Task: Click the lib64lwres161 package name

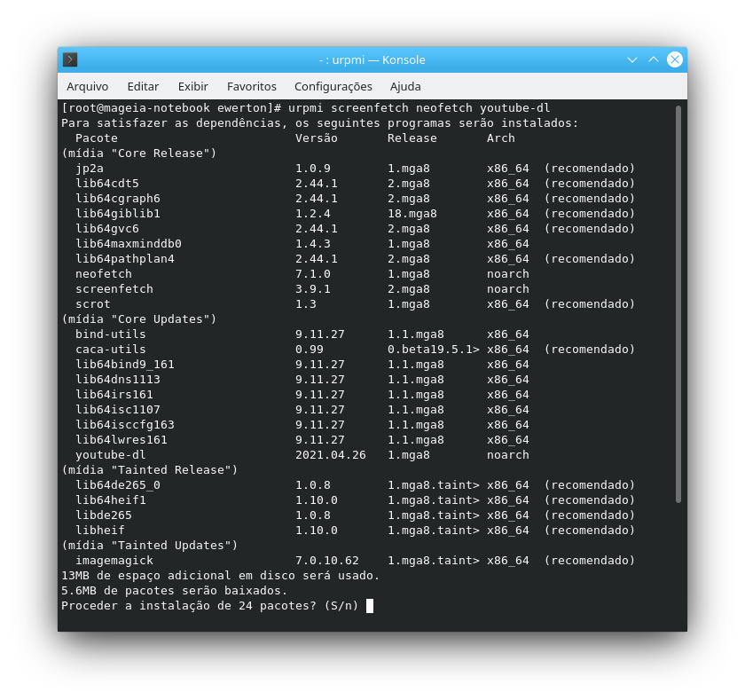Action: point(122,440)
